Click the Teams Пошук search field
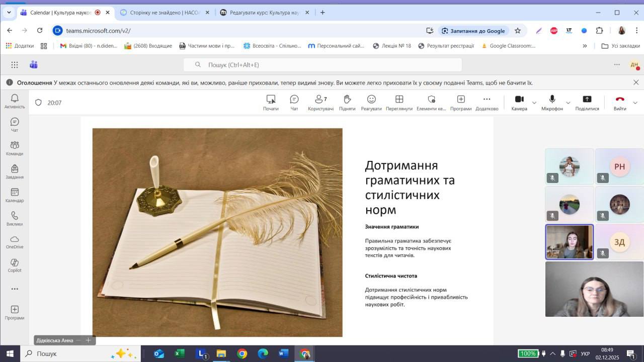The image size is (644, 362). coord(322,65)
